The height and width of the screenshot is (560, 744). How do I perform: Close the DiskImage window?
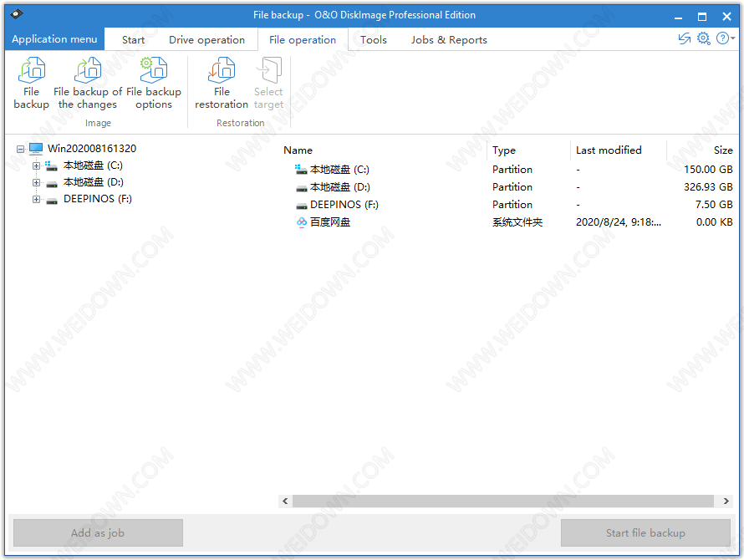coord(726,17)
